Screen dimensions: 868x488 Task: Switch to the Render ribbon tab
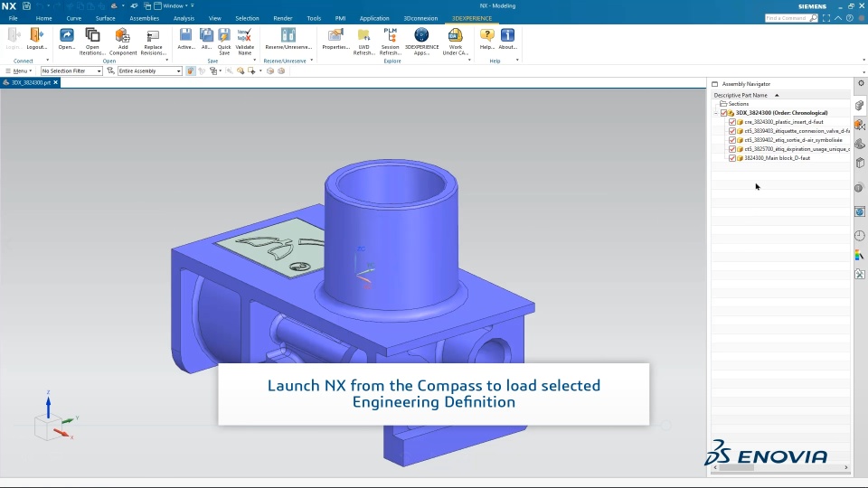[x=282, y=18]
